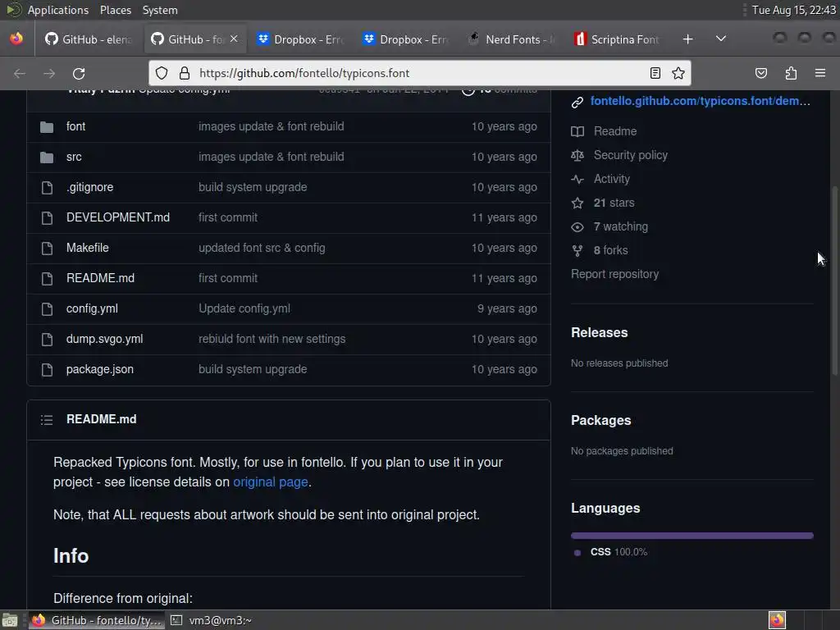
Task: Close the active GitHub fontello tab
Action: [234, 39]
